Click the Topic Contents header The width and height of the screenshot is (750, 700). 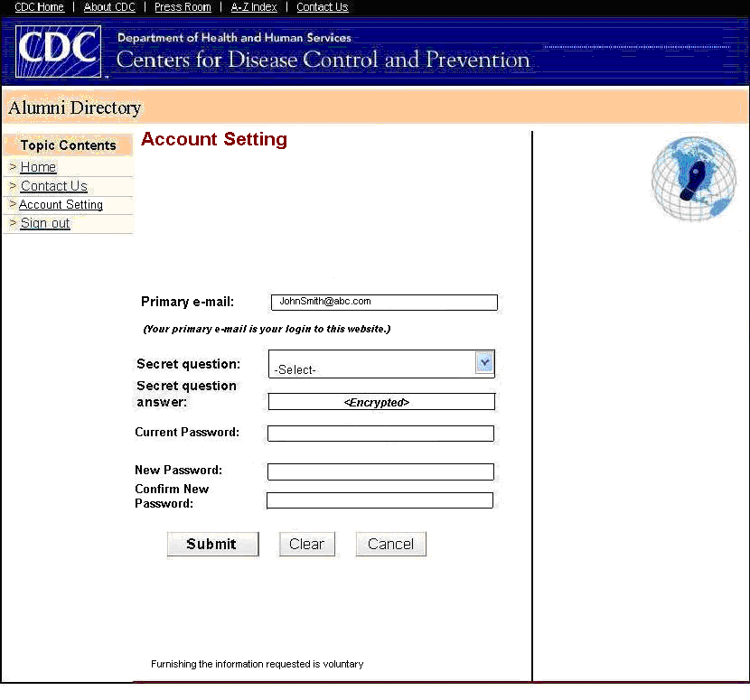pyautogui.click(x=68, y=145)
